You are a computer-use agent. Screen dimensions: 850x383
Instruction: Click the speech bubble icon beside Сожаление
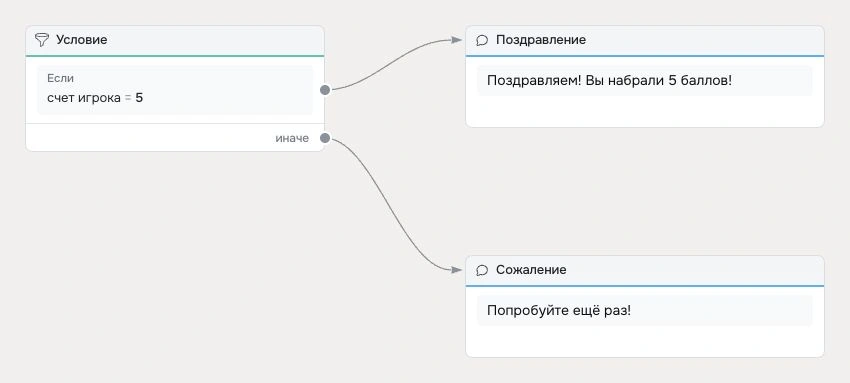(x=481, y=270)
